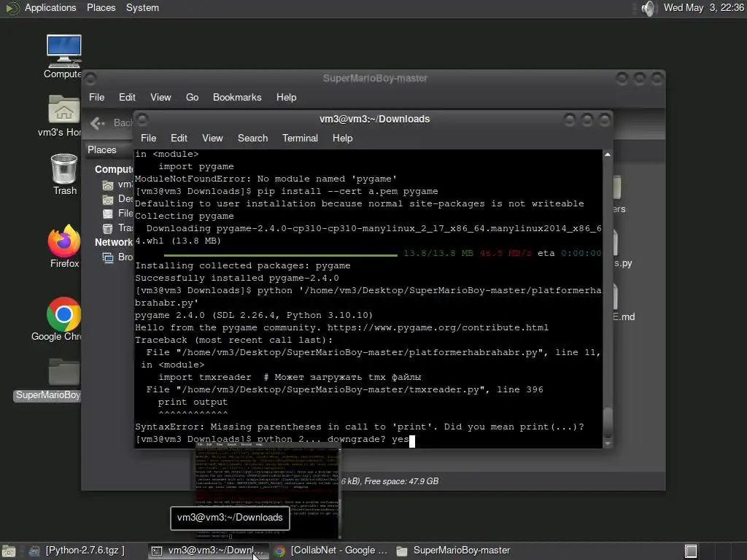Click the SuperMarioBoy-master window menu icon
The width and height of the screenshot is (747, 560).
click(x=91, y=78)
